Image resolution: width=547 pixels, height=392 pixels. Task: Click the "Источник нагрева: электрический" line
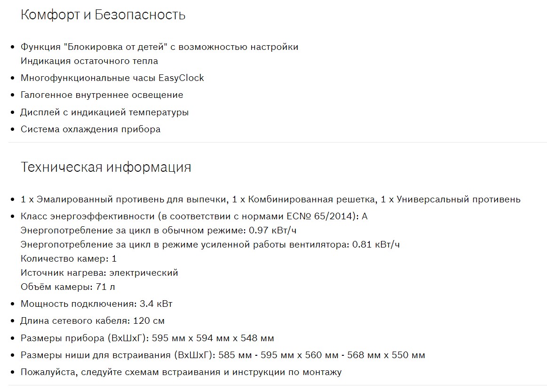click(x=99, y=273)
